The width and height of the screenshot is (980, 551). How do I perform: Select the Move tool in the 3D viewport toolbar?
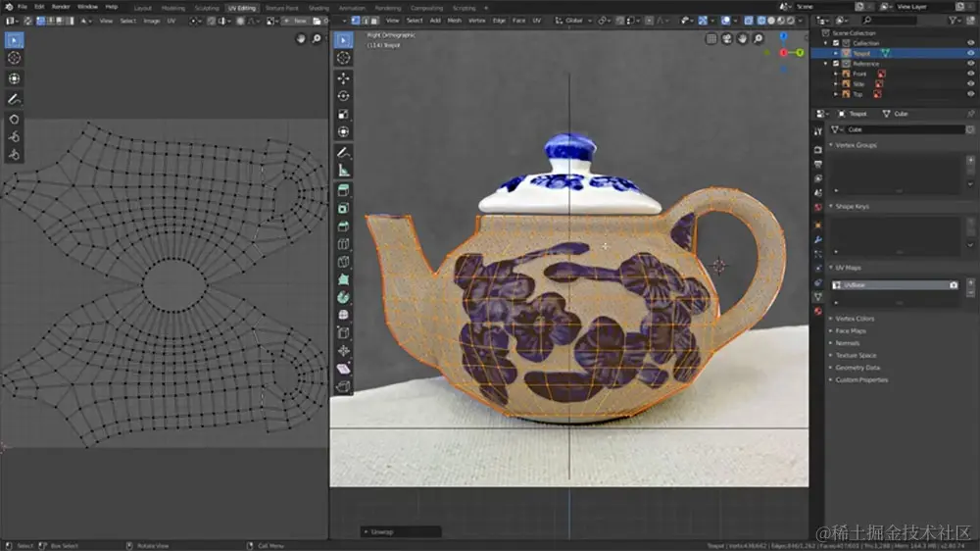click(x=344, y=78)
